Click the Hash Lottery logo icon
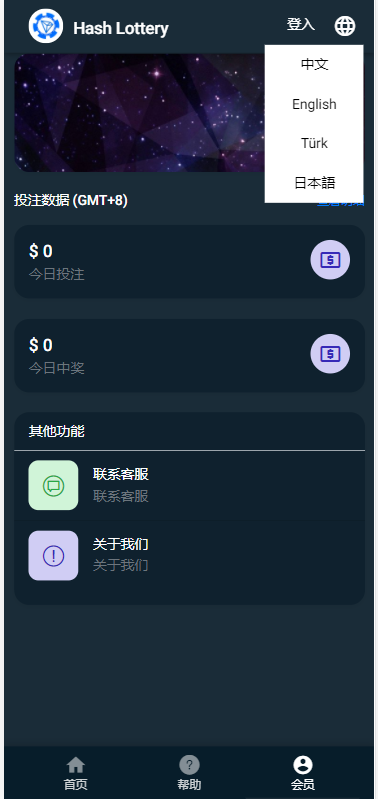Image resolution: width=378 pixels, height=799 pixels. [46, 26]
